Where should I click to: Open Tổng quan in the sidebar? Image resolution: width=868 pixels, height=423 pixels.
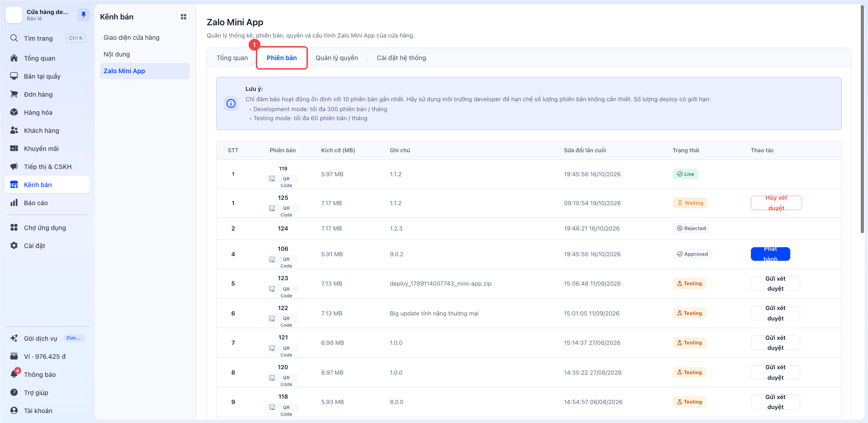point(47,58)
